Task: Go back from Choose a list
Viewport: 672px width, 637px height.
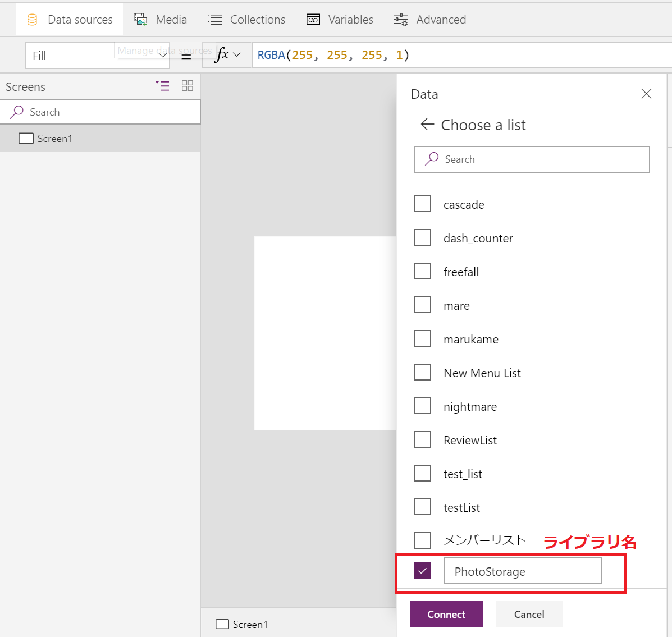Action: (x=427, y=125)
